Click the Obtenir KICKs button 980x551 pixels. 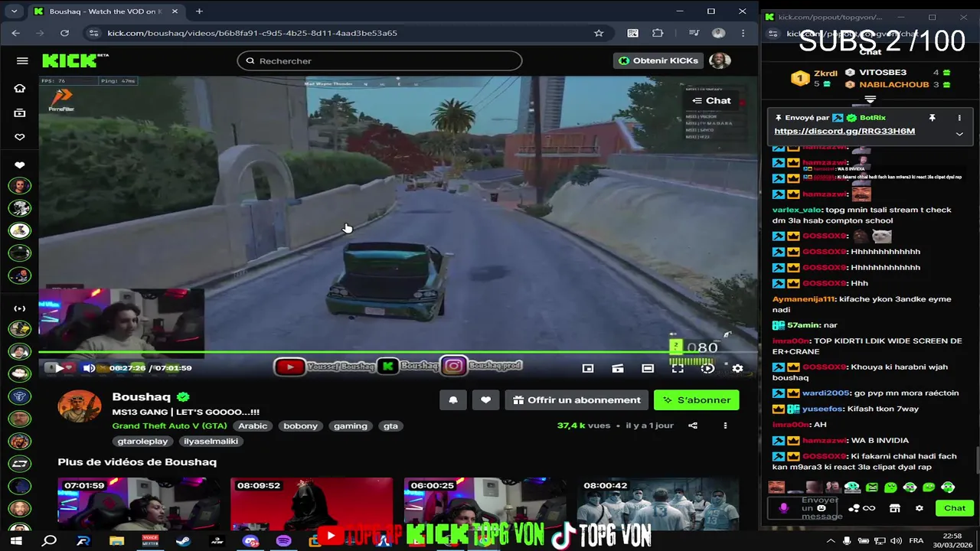[658, 60]
